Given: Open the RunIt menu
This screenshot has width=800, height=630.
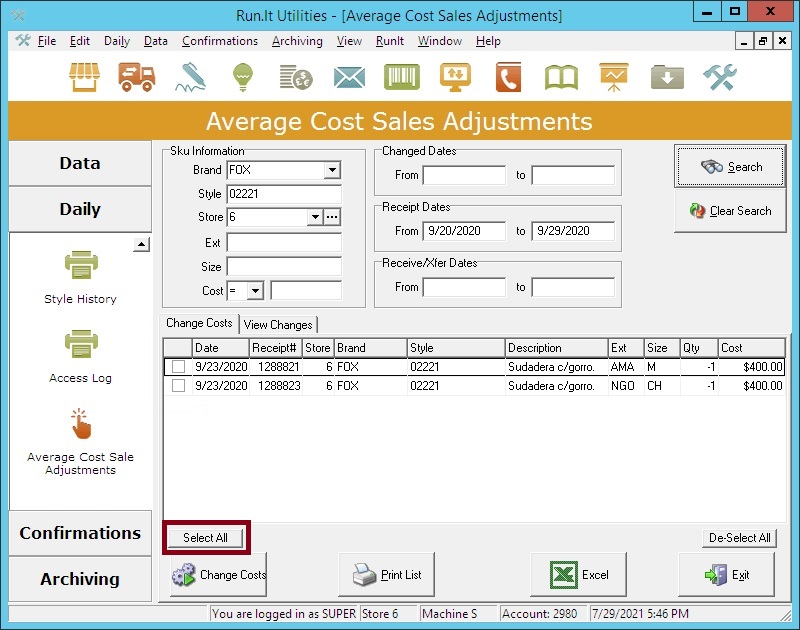Looking at the screenshot, I should 390,41.
